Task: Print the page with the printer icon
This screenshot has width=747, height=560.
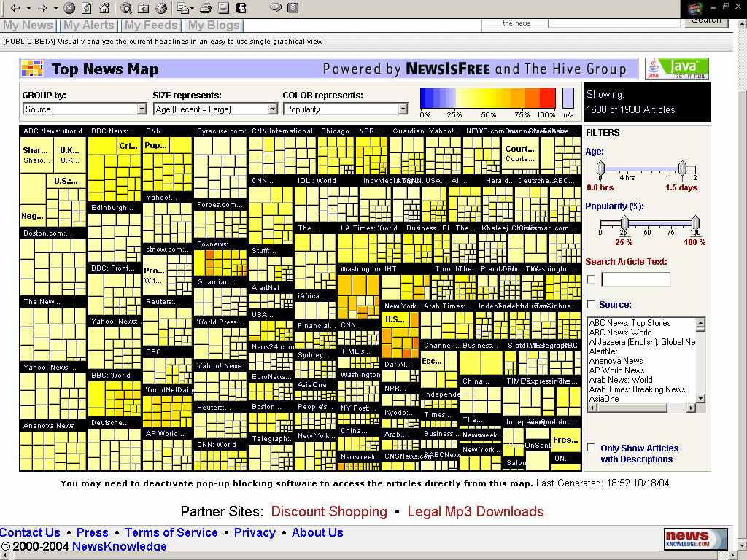Action: (206, 7)
